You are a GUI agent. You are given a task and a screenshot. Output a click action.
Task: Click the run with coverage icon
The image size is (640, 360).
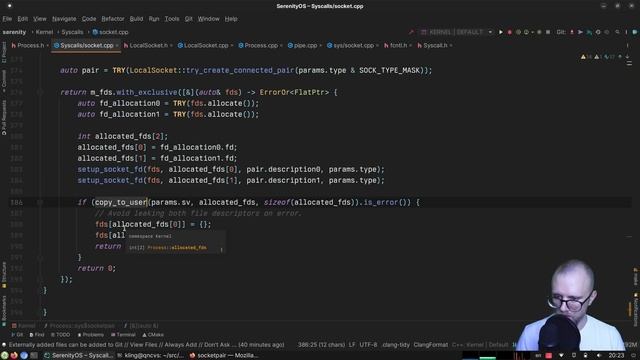518,32
